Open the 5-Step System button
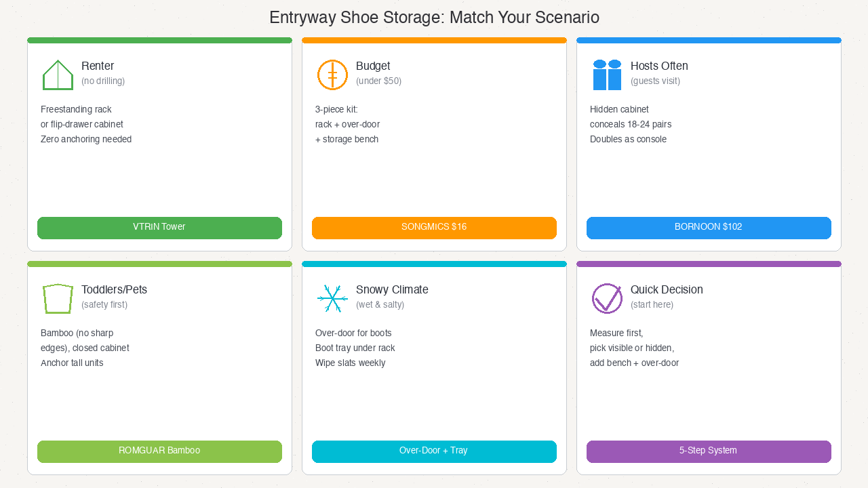This screenshot has width=868, height=488. (709, 451)
